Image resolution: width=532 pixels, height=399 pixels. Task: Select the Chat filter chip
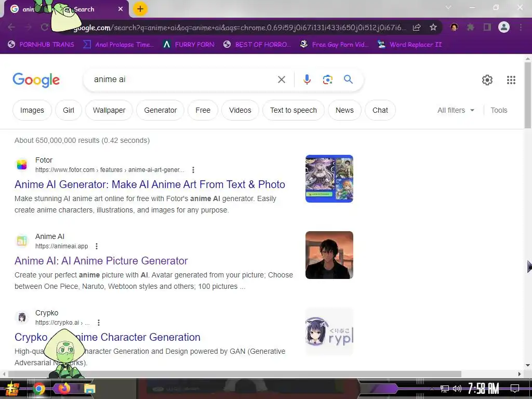click(380, 110)
